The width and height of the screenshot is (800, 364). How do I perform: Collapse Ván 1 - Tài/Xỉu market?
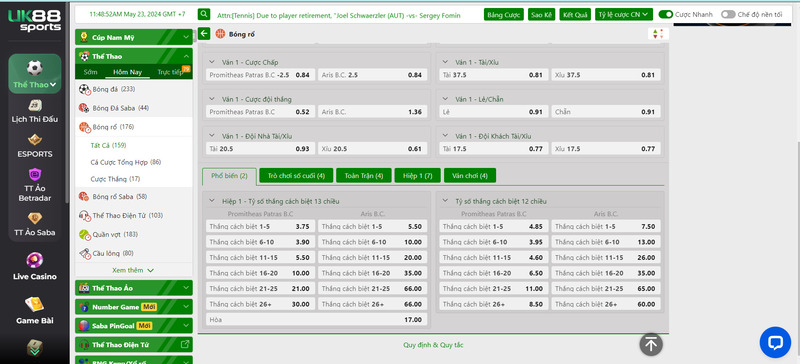[x=445, y=62]
